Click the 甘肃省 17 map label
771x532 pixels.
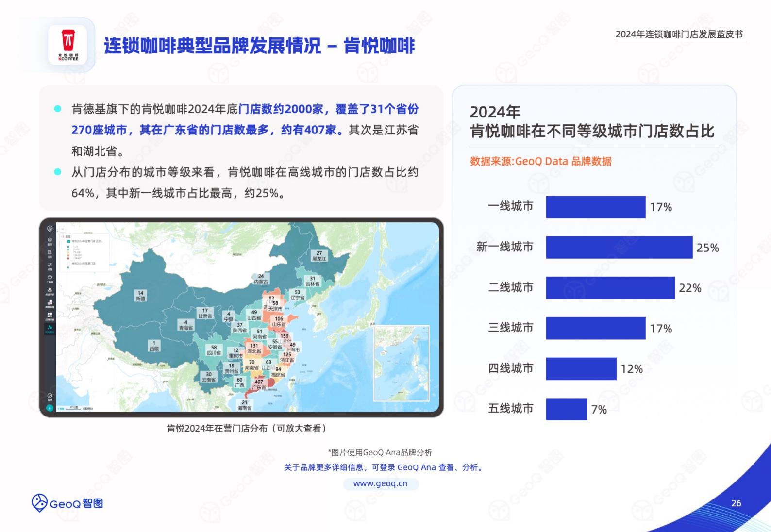point(205,313)
